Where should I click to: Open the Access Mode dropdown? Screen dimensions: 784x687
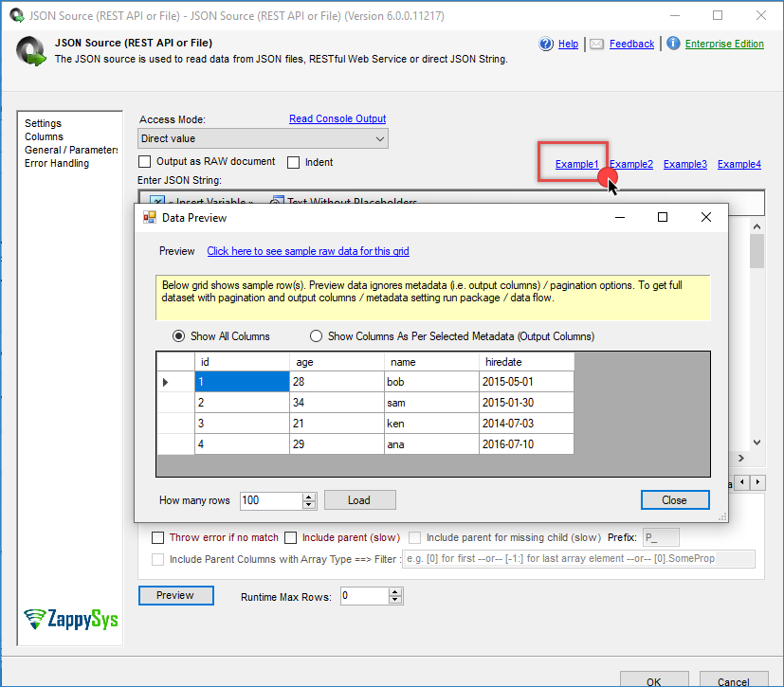pyautogui.click(x=379, y=138)
